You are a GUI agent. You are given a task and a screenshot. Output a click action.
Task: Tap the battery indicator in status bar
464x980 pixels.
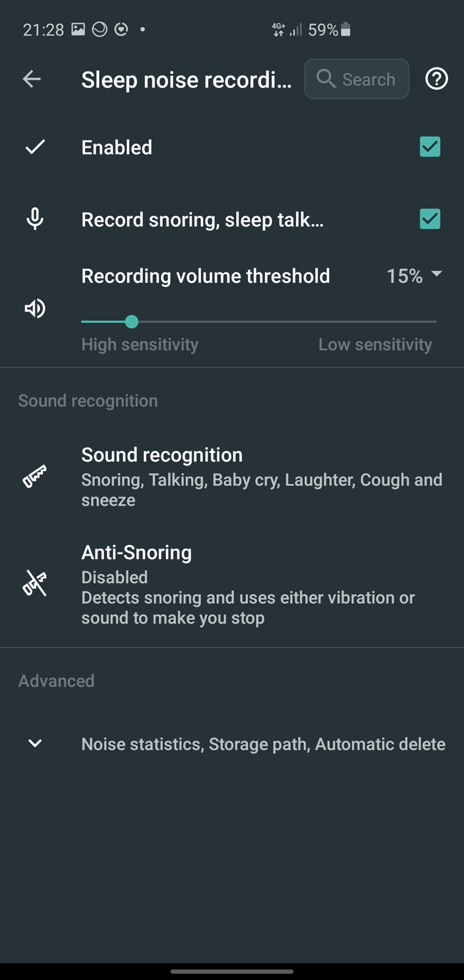346,29
